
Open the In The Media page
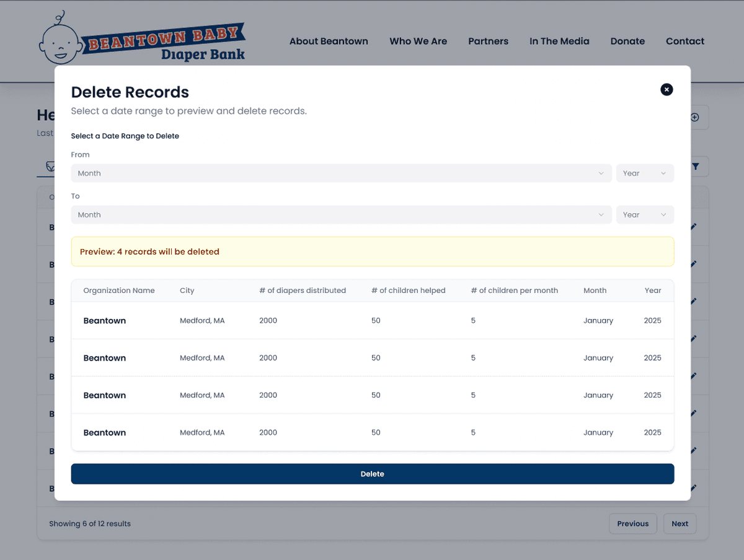click(559, 42)
